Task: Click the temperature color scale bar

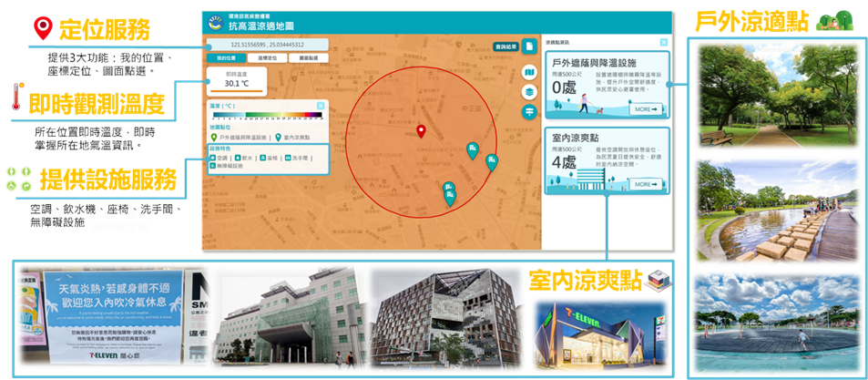Action: 267,116
